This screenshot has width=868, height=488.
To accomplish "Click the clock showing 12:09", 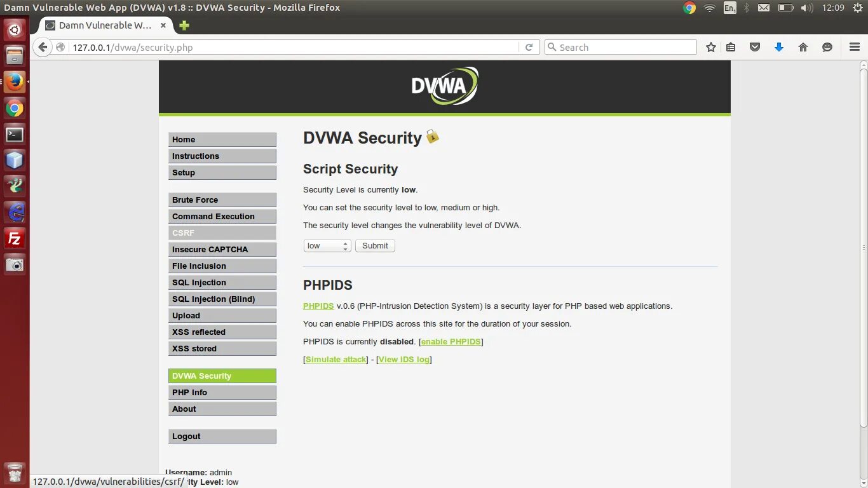I will (832, 8).
